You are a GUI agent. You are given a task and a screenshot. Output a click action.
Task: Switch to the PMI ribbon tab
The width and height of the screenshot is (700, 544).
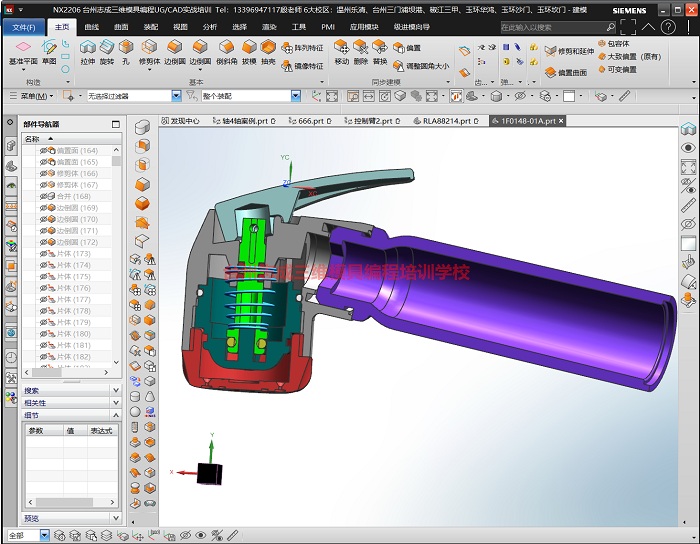pos(328,27)
